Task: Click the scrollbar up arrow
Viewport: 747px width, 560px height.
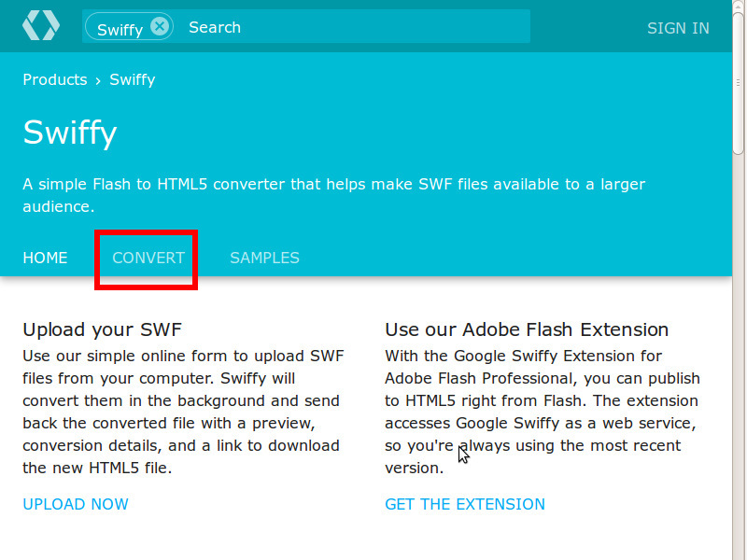Action: pyautogui.click(x=739, y=6)
